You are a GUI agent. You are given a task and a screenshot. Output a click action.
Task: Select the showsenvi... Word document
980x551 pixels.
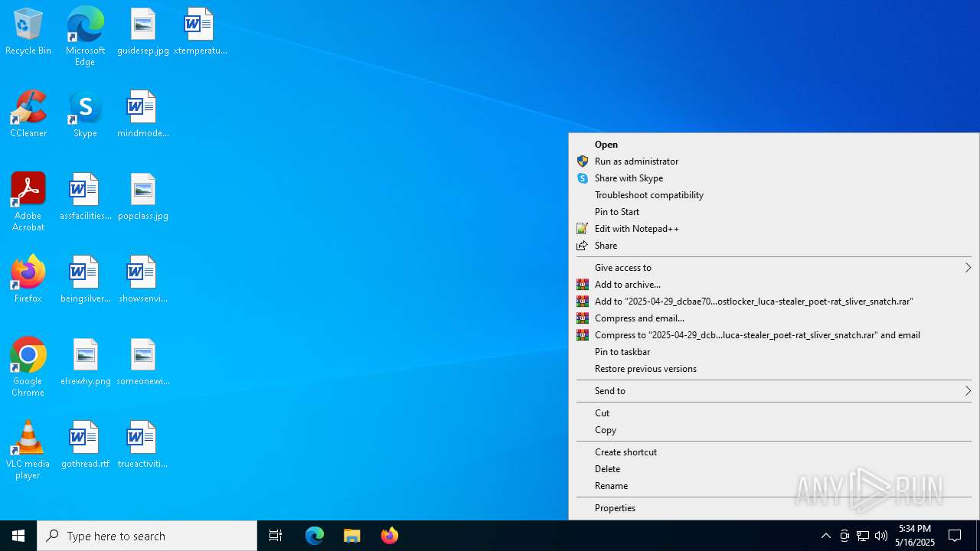[x=143, y=280]
